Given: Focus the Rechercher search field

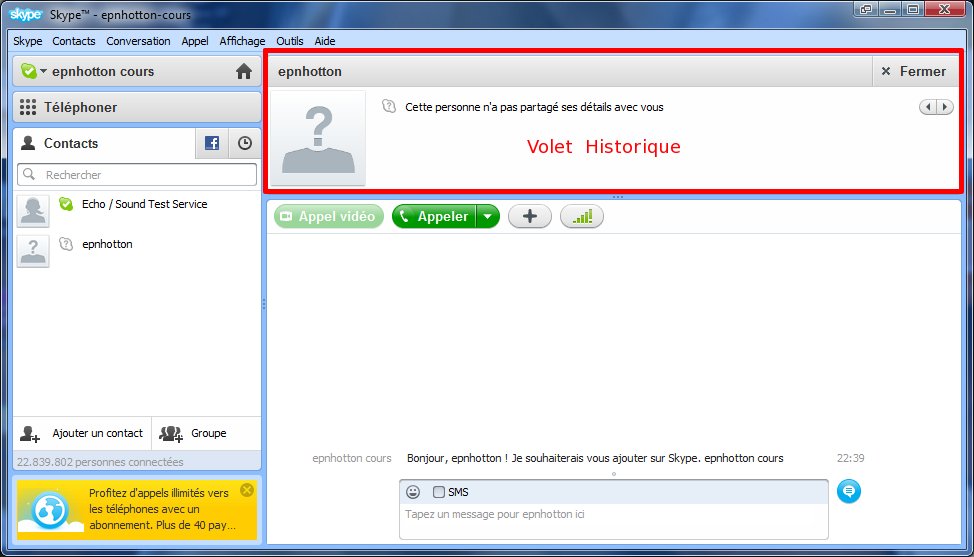Looking at the screenshot, I should (x=137, y=174).
